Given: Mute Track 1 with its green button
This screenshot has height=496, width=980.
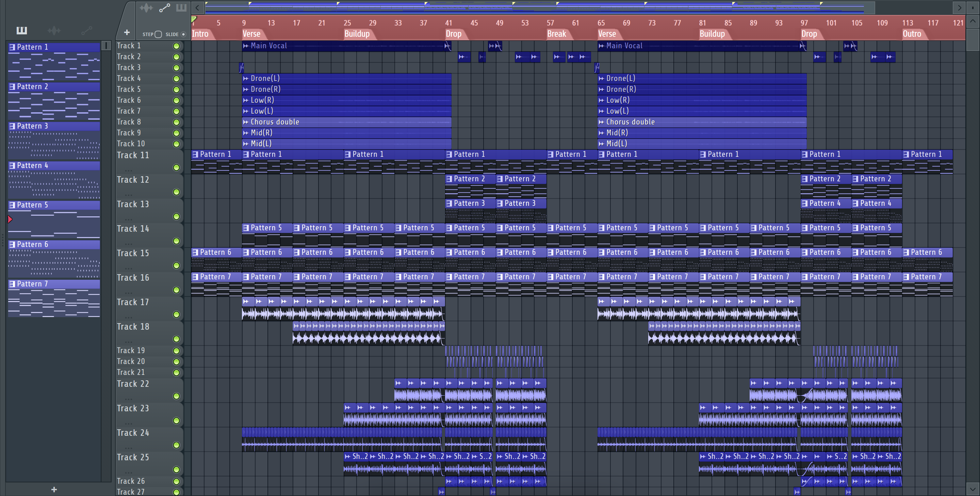Looking at the screenshot, I should [176, 46].
